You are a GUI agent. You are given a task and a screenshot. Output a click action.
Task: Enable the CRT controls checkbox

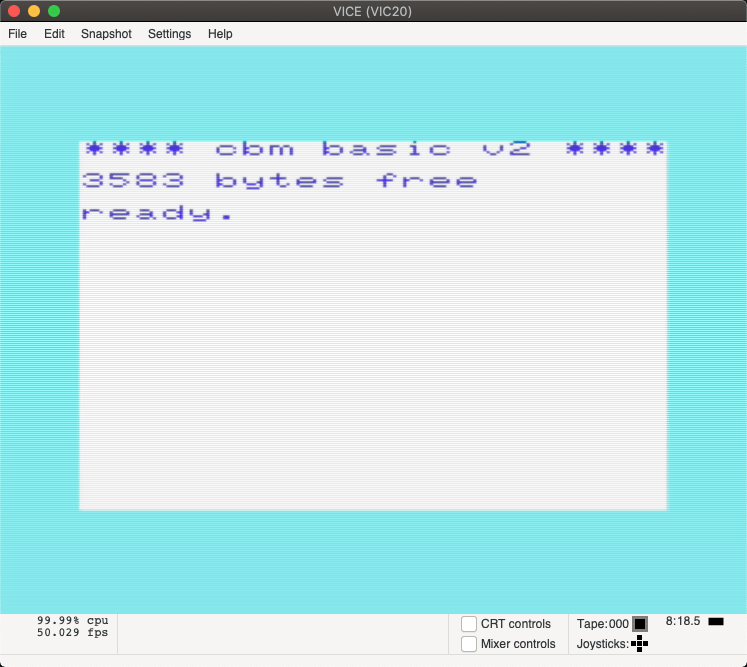pos(469,624)
